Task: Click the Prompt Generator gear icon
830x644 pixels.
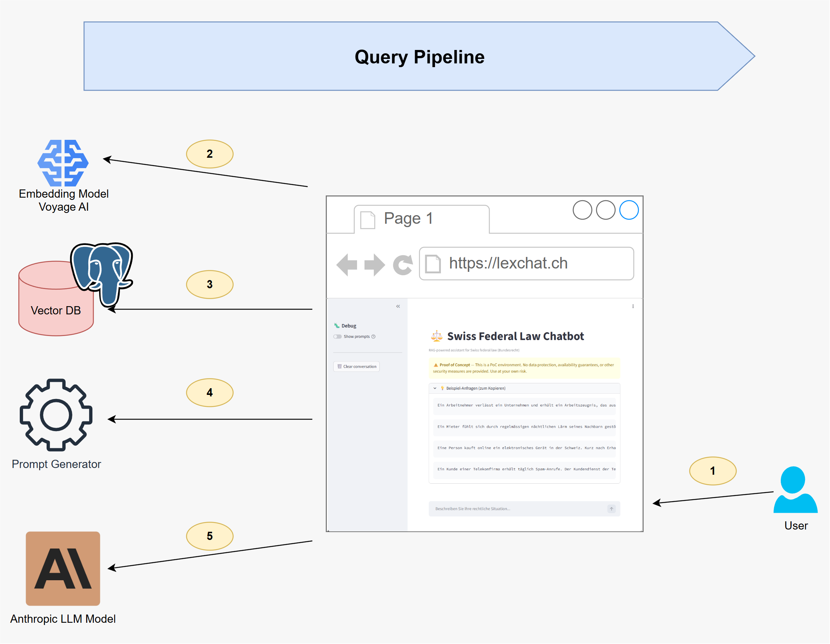Action: coord(57,416)
